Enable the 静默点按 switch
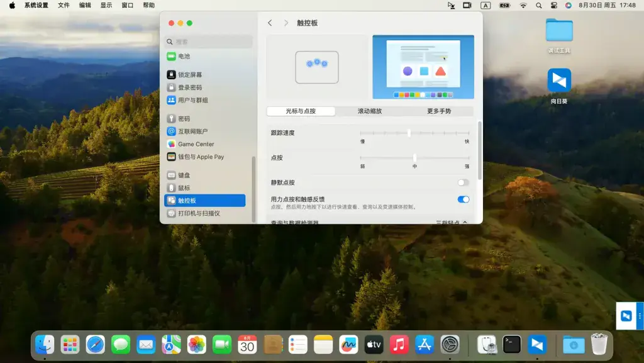 point(464,182)
